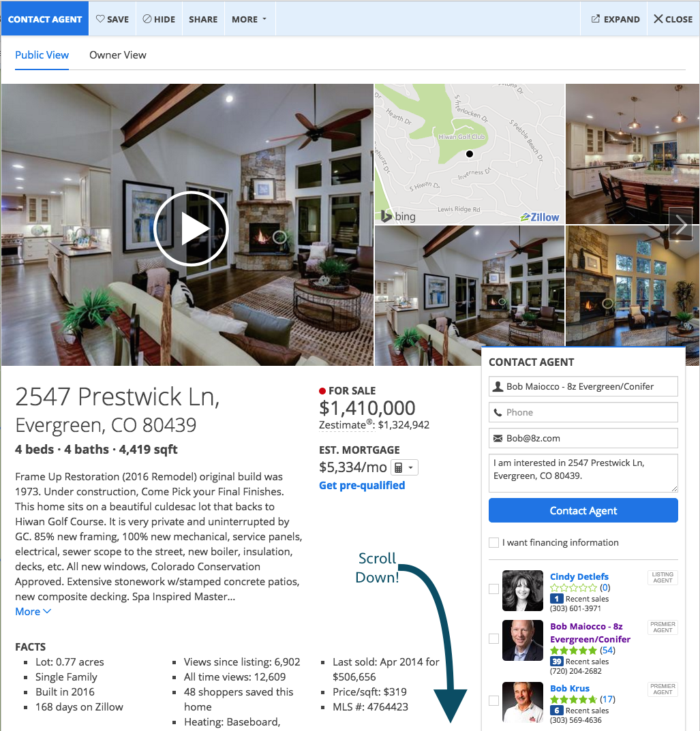Click the blue Contact Agent button
Viewport: 700px width, 731px height.
583,510
